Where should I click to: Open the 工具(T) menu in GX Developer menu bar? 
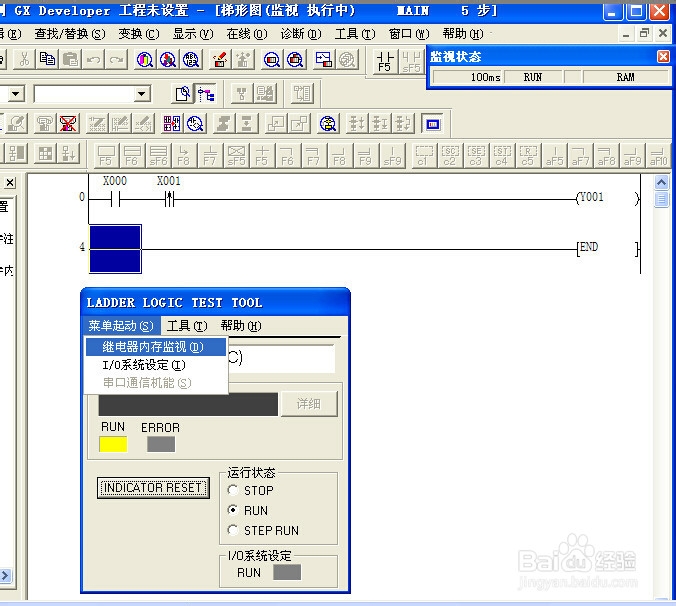[355, 34]
